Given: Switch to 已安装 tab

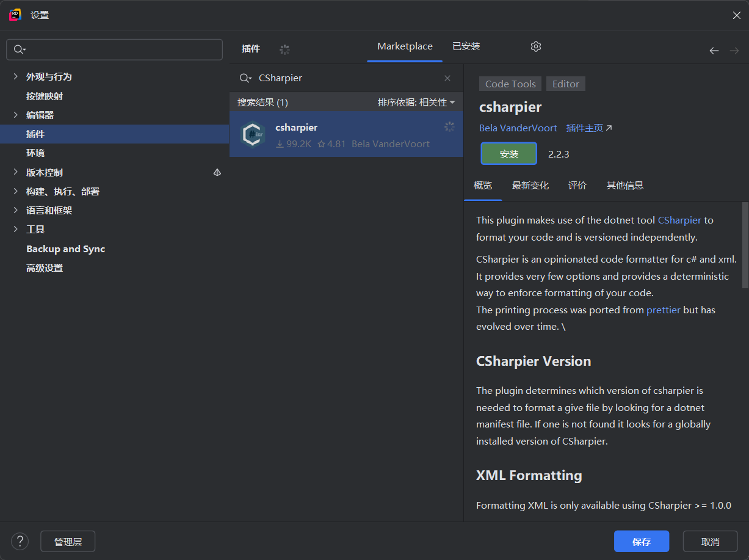Looking at the screenshot, I should tap(466, 46).
